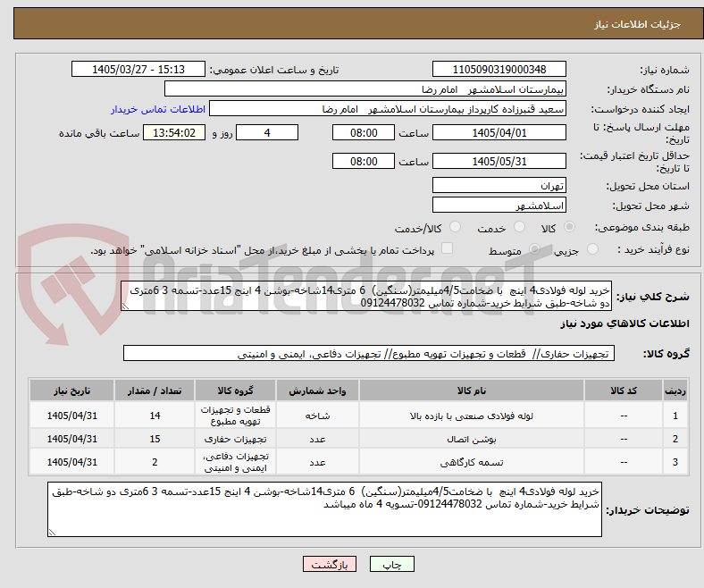Click the ردیف column header
The height and width of the screenshot is (588, 704).
(675, 391)
